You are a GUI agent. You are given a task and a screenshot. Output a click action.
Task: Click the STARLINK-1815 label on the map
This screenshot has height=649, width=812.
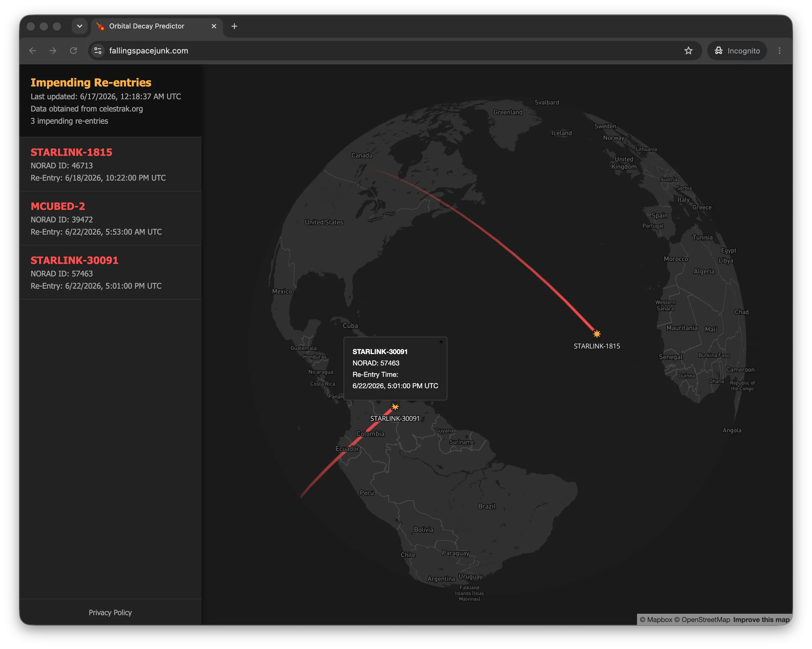pyautogui.click(x=597, y=346)
